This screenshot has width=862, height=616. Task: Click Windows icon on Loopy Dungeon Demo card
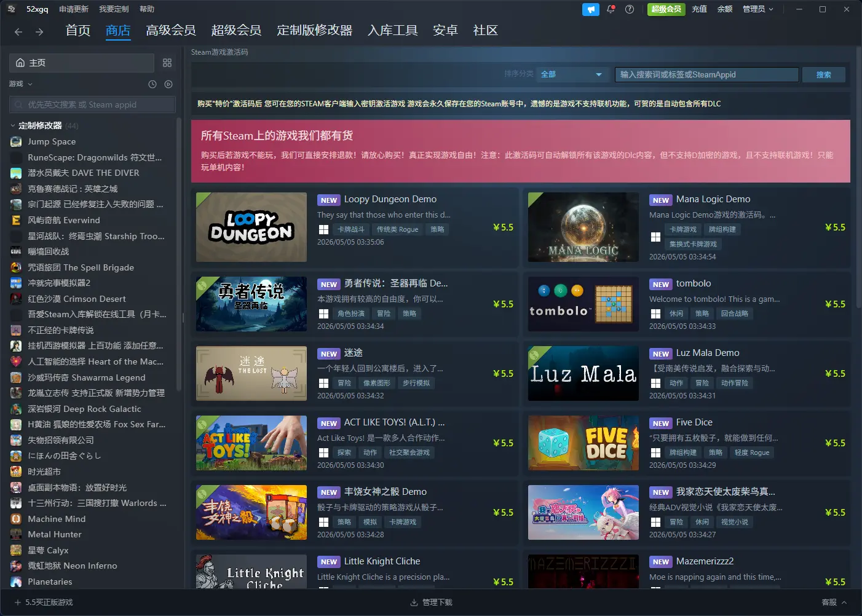(x=323, y=229)
